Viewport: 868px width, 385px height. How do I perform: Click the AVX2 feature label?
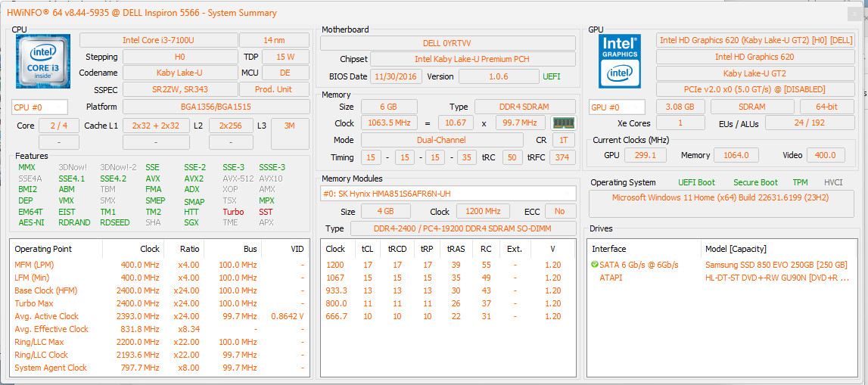pyautogui.click(x=194, y=179)
